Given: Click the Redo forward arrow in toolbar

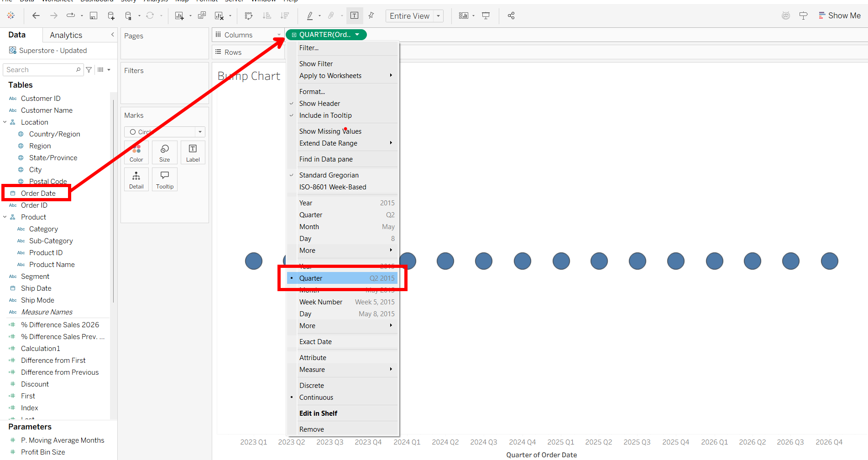Looking at the screenshot, I should pos(54,16).
